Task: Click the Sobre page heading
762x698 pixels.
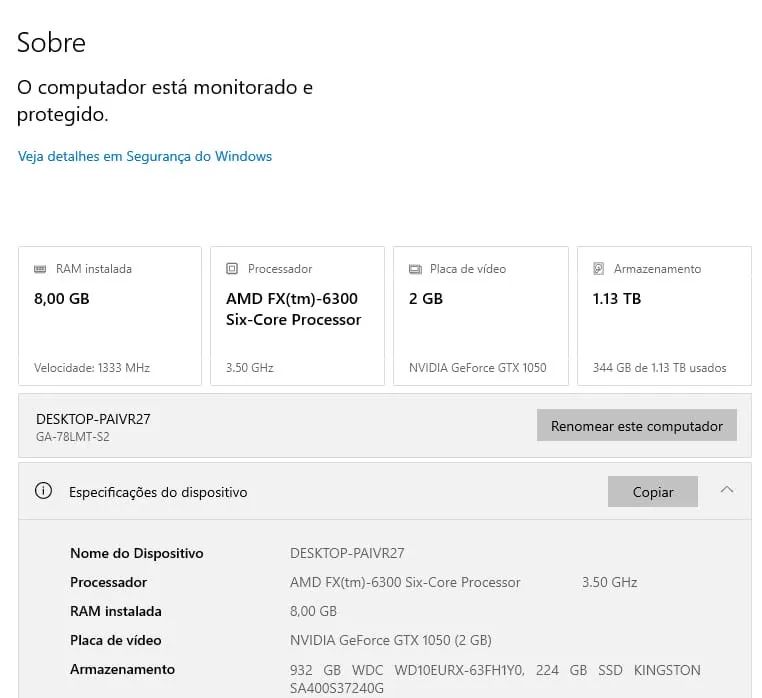Action: click(x=52, y=43)
